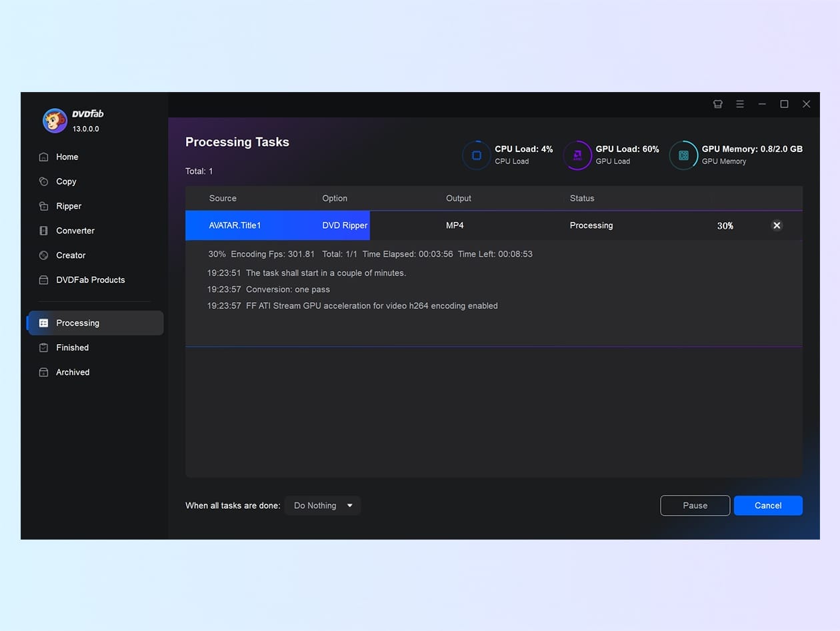This screenshot has height=631, width=840.
Task: Show the Archived tasks list
Action: 72,372
